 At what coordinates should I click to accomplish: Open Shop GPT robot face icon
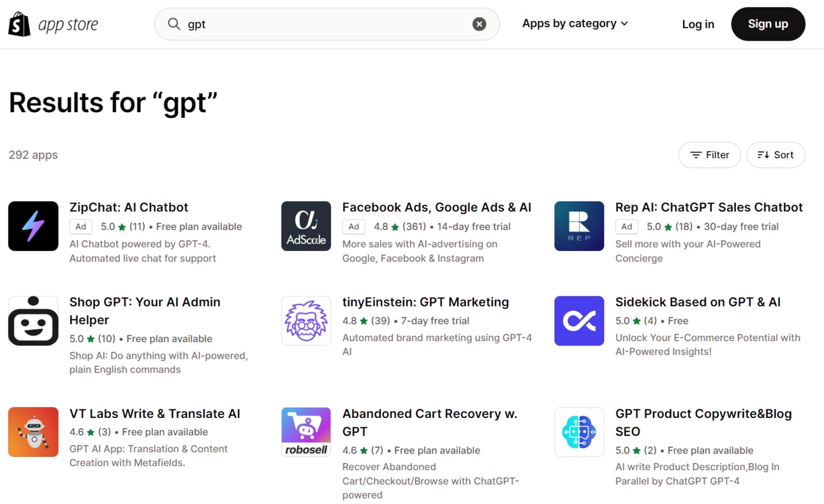pyautogui.click(x=33, y=321)
